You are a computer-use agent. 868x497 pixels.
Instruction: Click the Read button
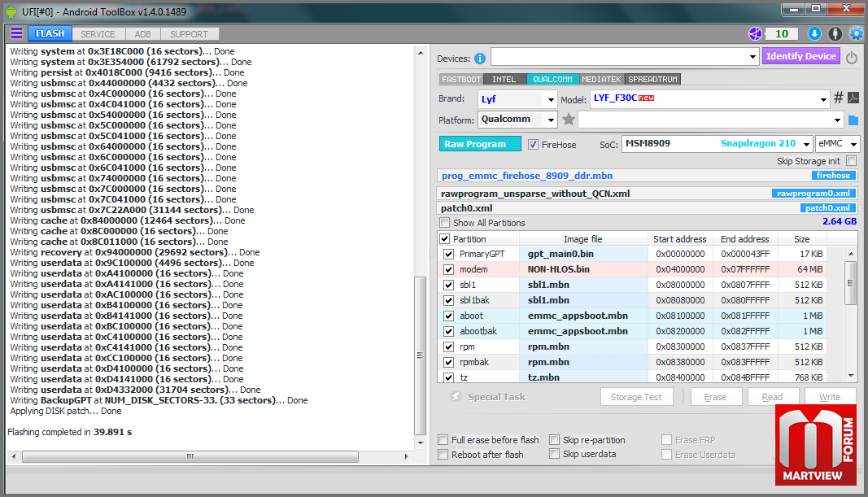tap(772, 397)
